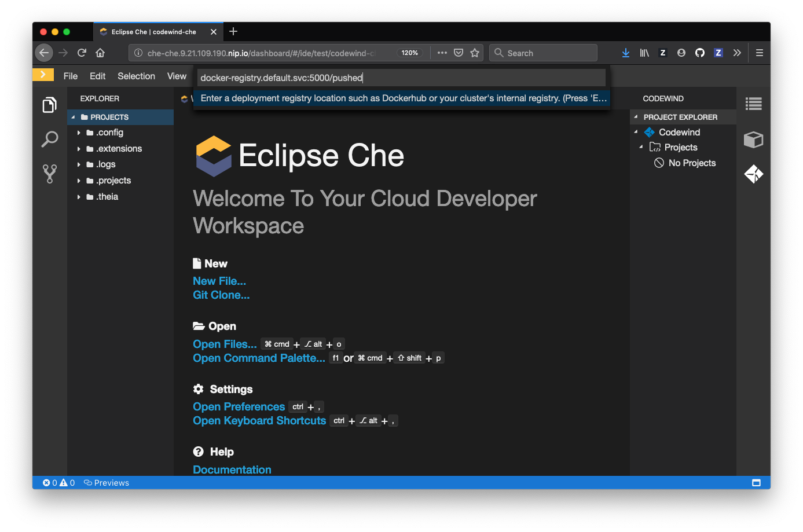Image resolution: width=803 pixels, height=532 pixels.
Task: Open the Source Control git icon
Action: coord(50,174)
